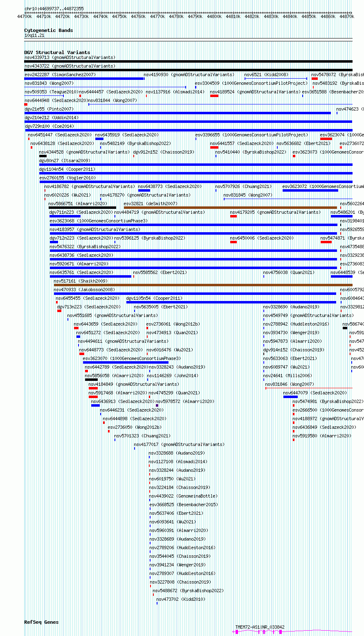This screenshot has width=364, height=636.
Task: Select variant label esv2760155 (Vogler2010)
Action: click(x=67, y=178)
